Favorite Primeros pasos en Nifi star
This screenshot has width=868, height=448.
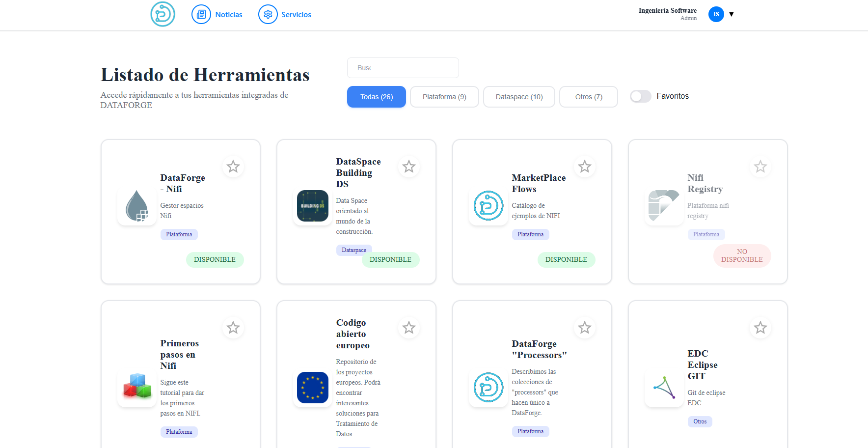point(233,328)
